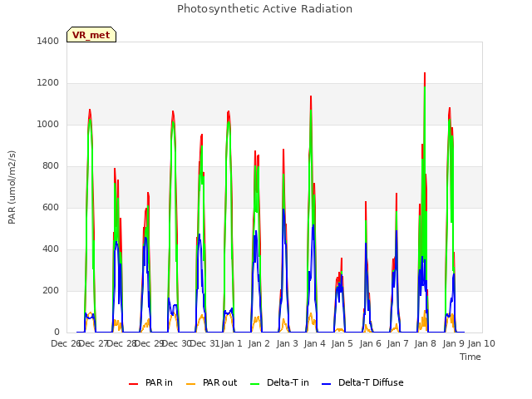Click the 0 y-axis tick label
532x399 pixels.
point(57,332)
